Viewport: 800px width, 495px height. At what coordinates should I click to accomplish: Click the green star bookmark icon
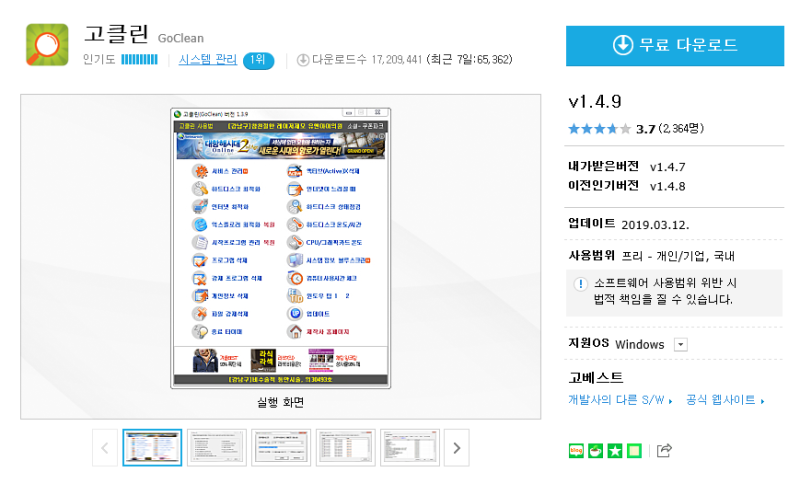615,451
